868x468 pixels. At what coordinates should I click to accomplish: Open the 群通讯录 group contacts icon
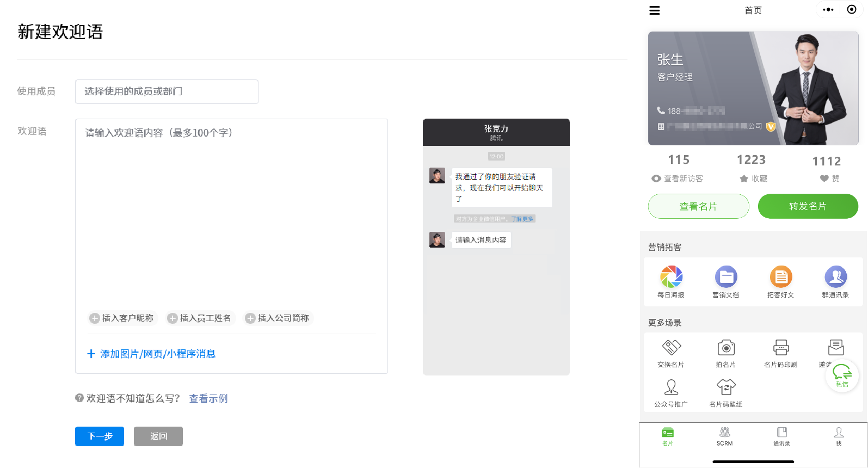click(836, 277)
